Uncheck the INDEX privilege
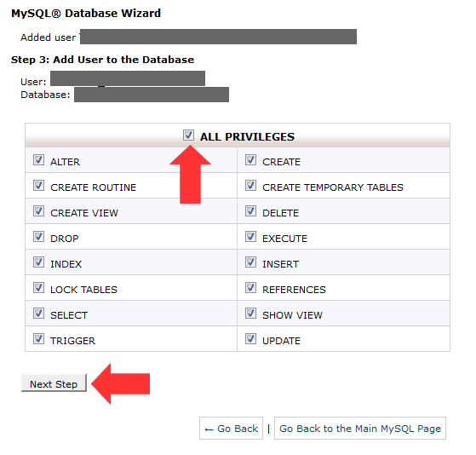 38,262
